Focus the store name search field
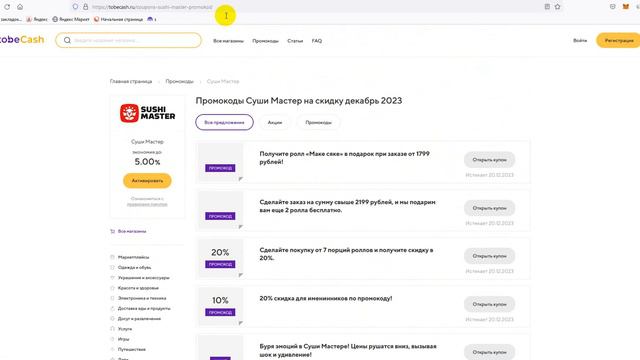The width and height of the screenshot is (640, 360). (129, 40)
